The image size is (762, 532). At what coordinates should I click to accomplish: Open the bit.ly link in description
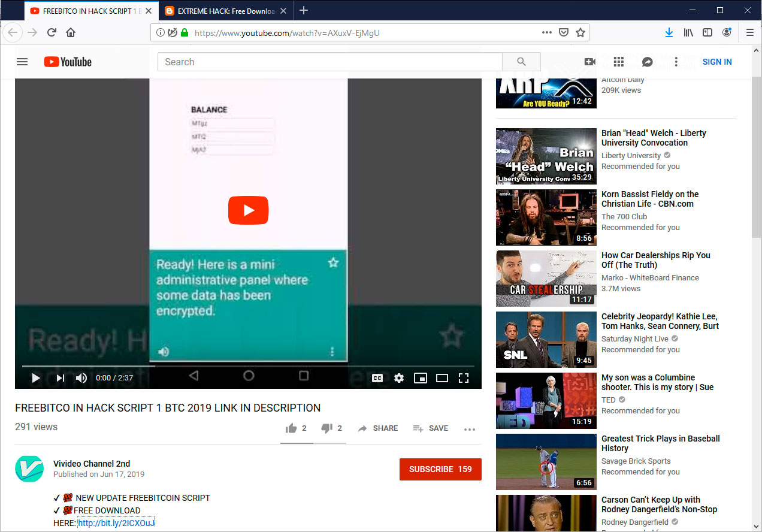tap(116, 523)
